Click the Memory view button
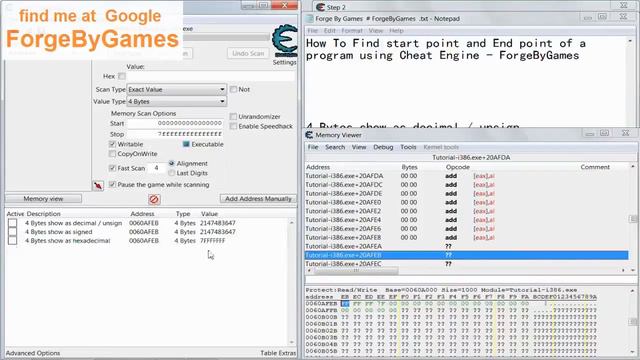Screen dimensions: 640x360 click(43, 199)
